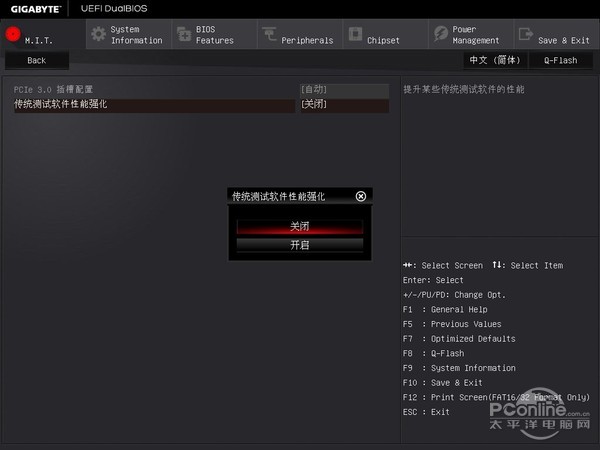Launch the Q-Flash utility button
600x450 pixels.
click(561, 60)
